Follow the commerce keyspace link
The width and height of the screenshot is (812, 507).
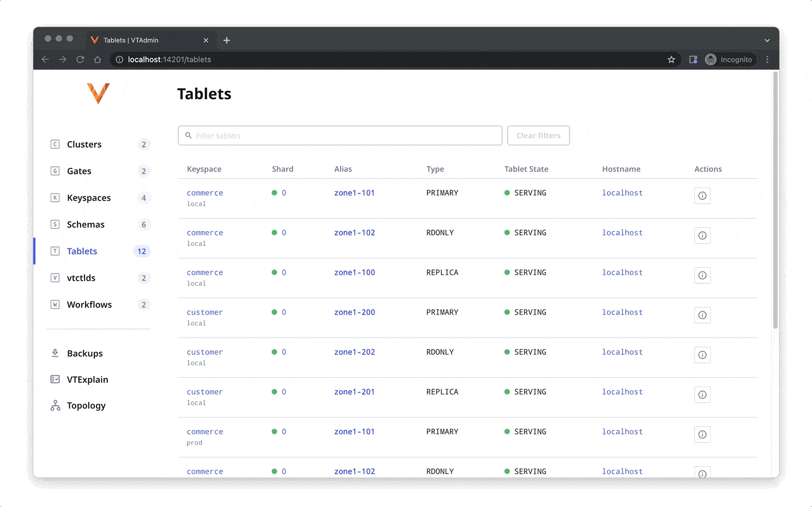[205, 192]
